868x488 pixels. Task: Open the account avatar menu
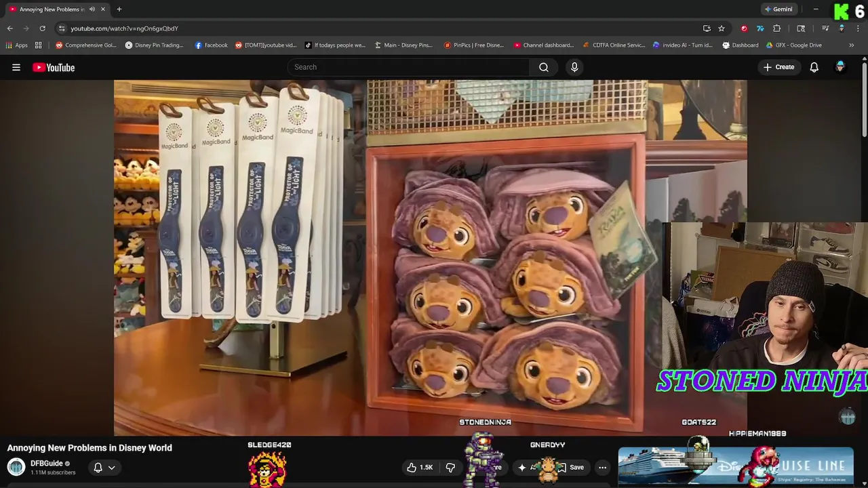(x=840, y=67)
